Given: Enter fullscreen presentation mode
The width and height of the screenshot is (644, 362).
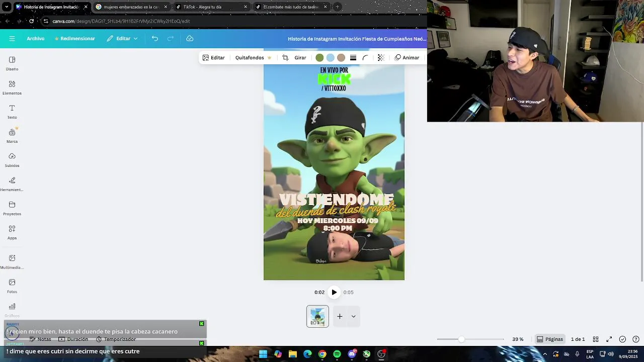Looking at the screenshot, I should click(x=609, y=339).
